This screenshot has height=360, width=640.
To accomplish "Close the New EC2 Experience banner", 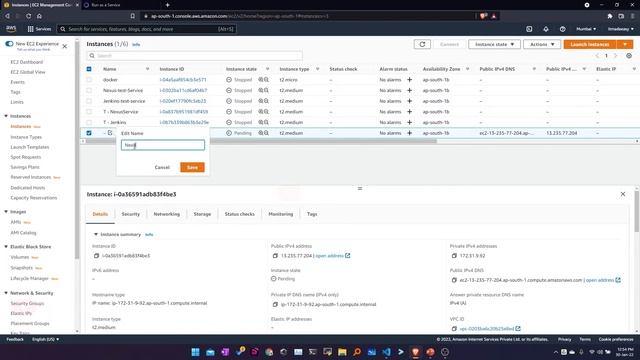I will [x=64, y=46].
